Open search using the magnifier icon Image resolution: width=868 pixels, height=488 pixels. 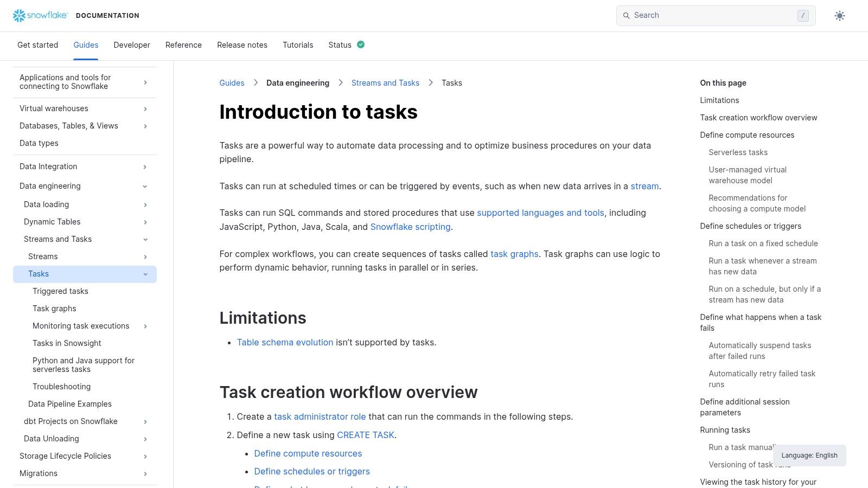pyautogui.click(x=627, y=15)
